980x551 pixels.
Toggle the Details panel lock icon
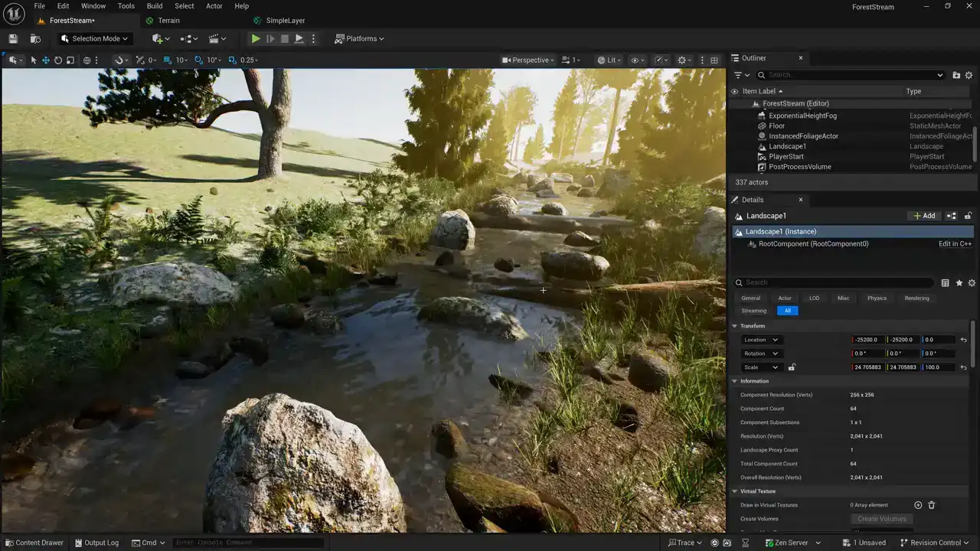click(x=968, y=216)
